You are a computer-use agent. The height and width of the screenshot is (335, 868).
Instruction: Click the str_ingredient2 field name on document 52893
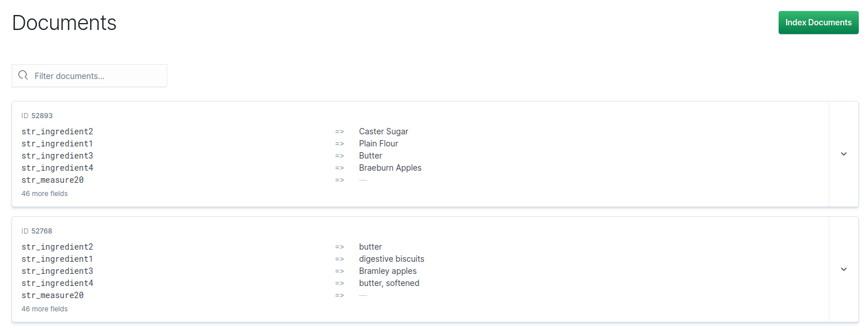pos(57,131)
